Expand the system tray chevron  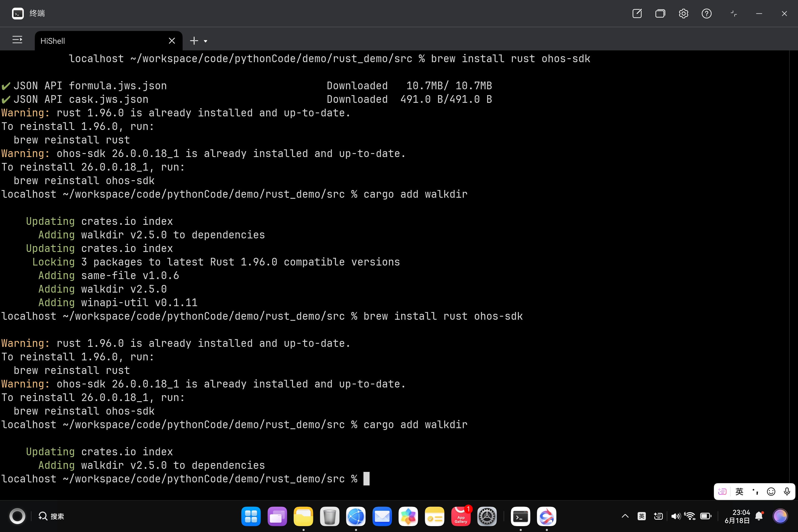(625, 516)
